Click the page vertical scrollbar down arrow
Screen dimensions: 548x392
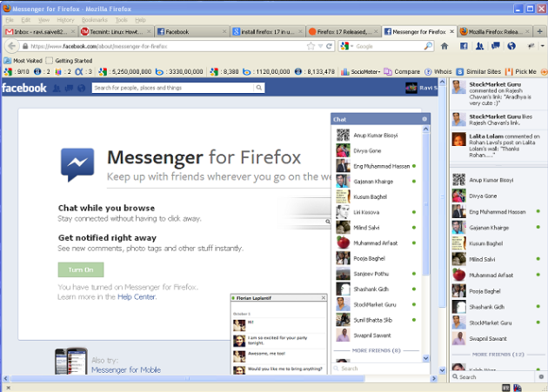tap(442, 370)
